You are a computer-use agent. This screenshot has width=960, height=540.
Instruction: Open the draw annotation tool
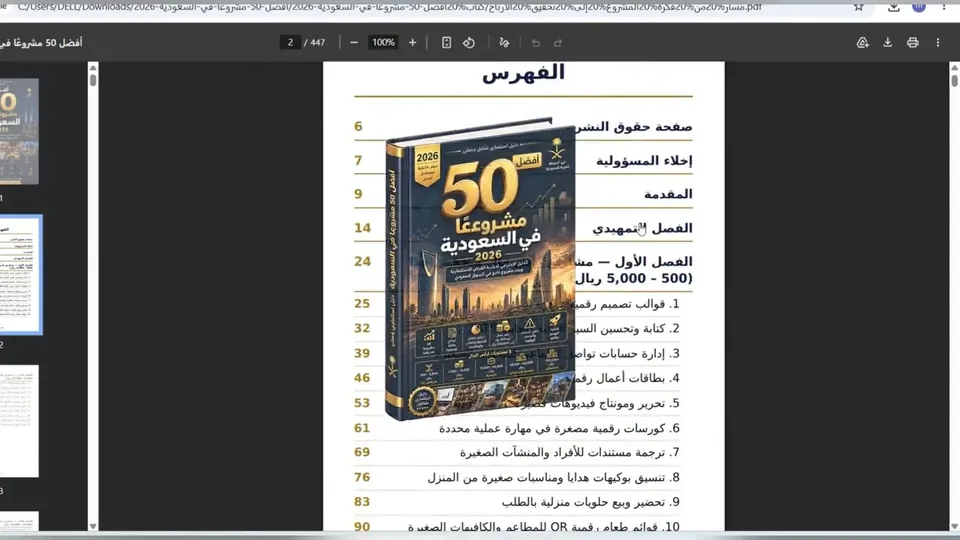504,42
